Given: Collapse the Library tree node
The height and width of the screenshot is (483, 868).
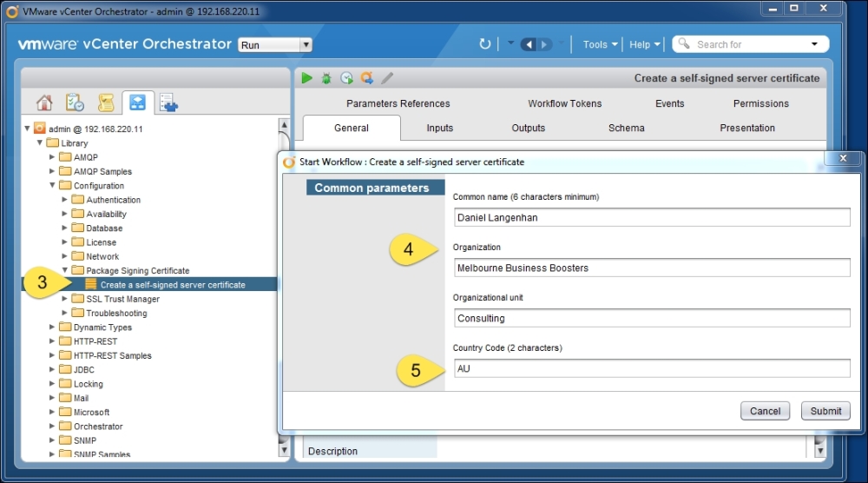Looking at the screenshot, I should [40, 142].
